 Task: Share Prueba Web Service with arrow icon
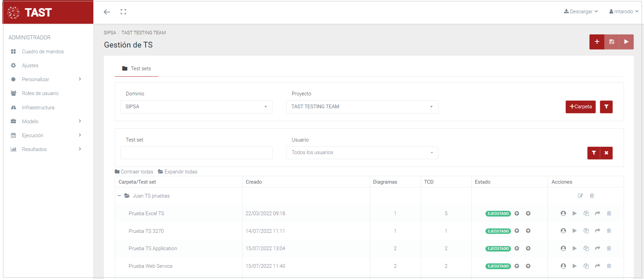coord(597,266)
